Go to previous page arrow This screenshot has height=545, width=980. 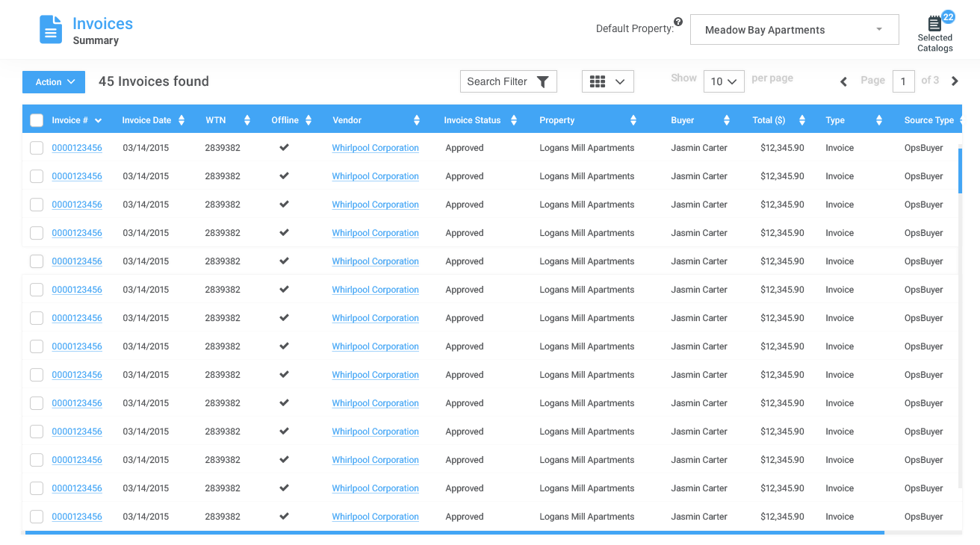point(843,81)
